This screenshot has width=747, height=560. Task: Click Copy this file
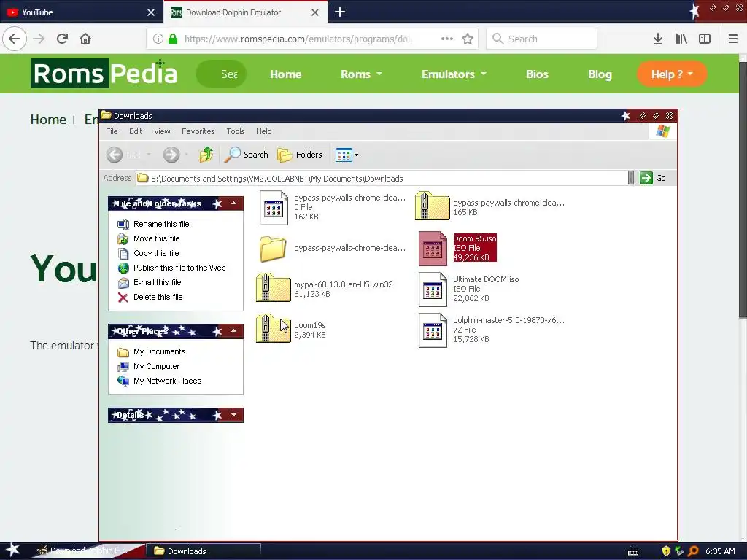[x=156, y=253]
